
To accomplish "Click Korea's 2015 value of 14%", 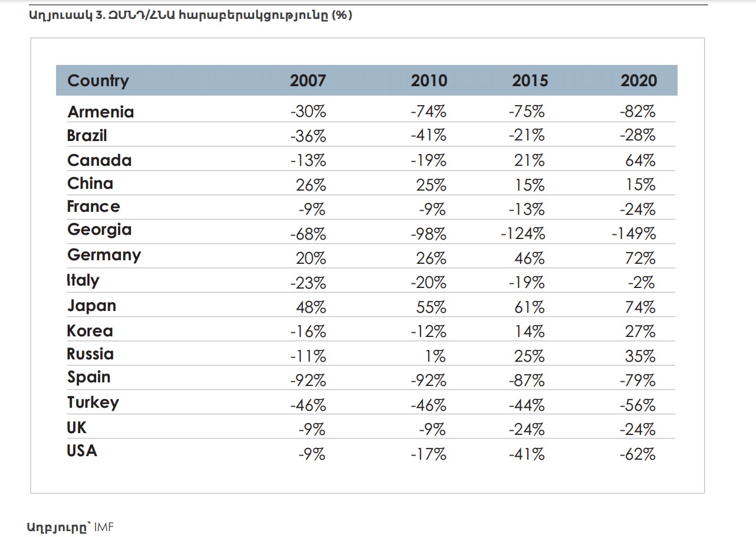I will [x=529, y=332].
